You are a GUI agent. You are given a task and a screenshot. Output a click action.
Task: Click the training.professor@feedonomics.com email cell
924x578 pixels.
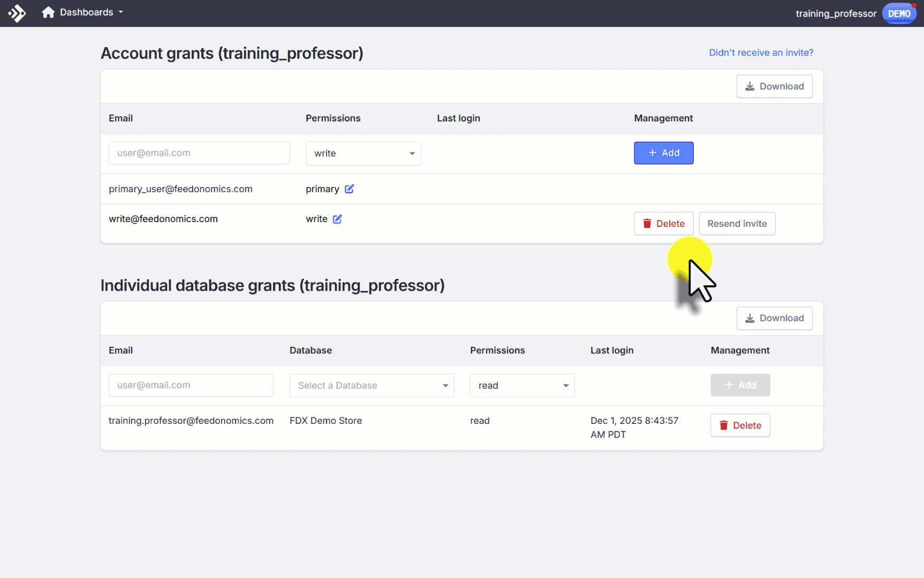[191, 421]
